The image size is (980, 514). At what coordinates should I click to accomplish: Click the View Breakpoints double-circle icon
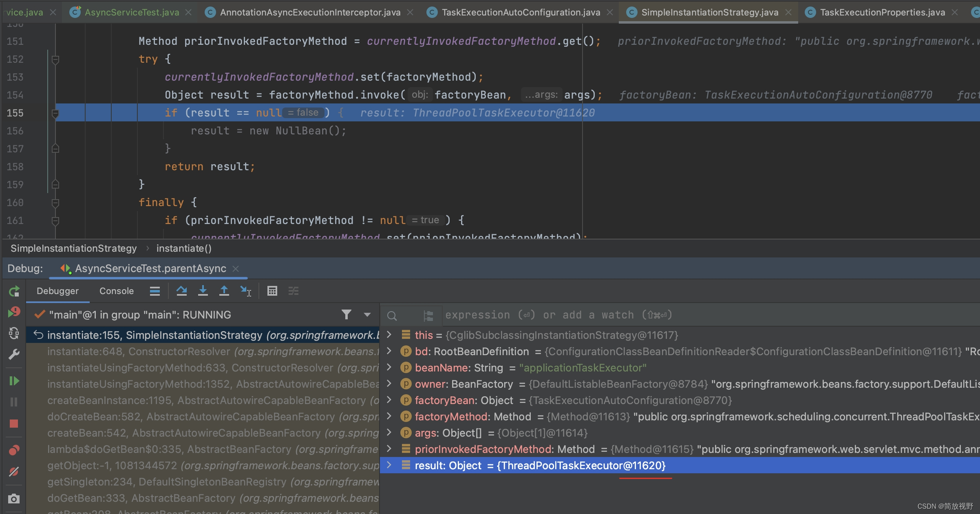(x=14, y=450)
